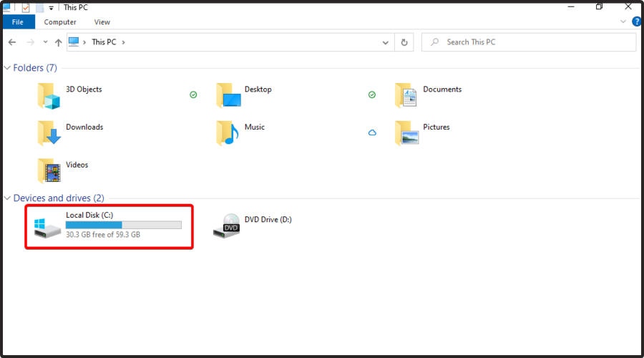This screenshot has width=644, height=358.
Task: Click in the Search This PC field
Action: 529,42
